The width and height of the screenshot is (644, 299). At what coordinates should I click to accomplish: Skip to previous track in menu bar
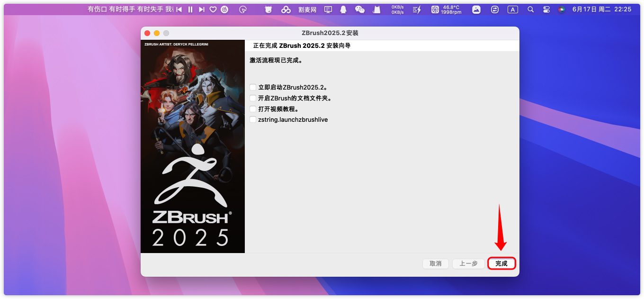179,9
